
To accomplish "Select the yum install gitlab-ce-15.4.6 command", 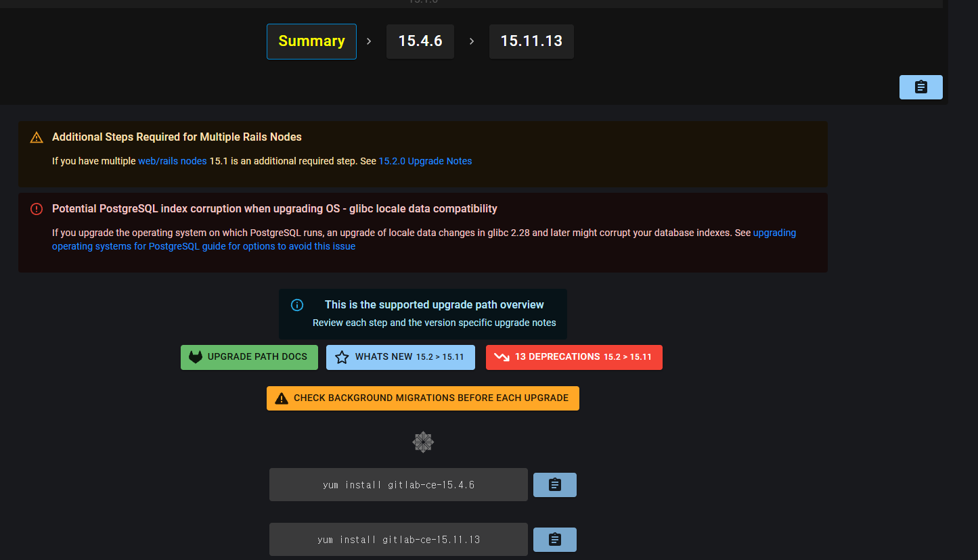I will coord(399,485).
